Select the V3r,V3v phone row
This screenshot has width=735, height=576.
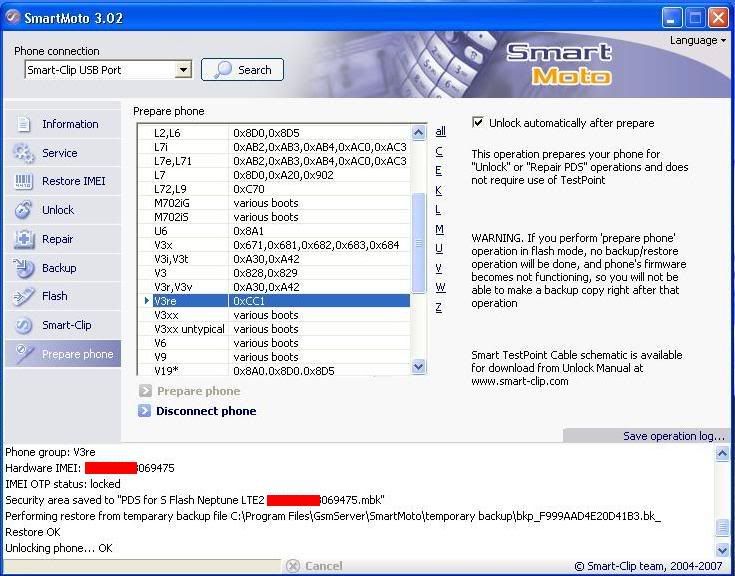point(274,287)
